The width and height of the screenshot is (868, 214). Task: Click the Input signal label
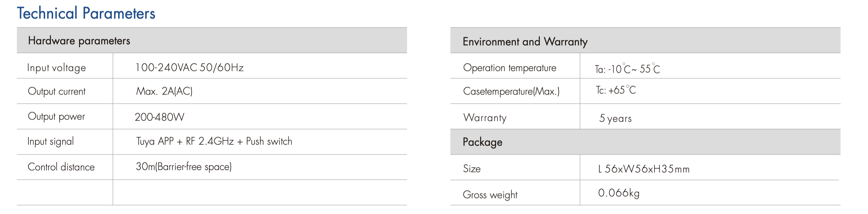click(51, 142)
